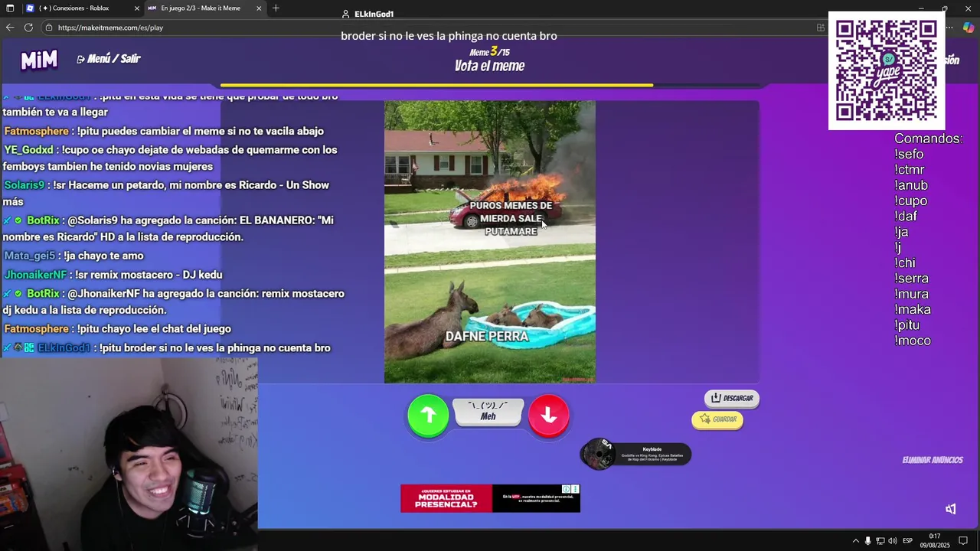Image resolution: width=980 pixels, height=551 pixels.
Task: Click the !daf command text
Action: 906,217
